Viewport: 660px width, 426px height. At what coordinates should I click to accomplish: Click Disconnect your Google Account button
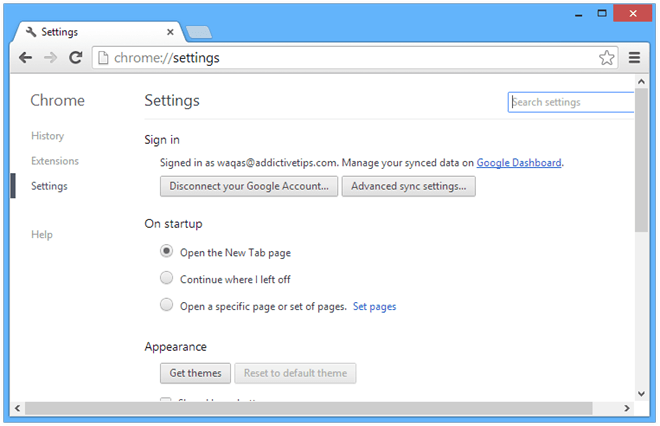[249, 186]
